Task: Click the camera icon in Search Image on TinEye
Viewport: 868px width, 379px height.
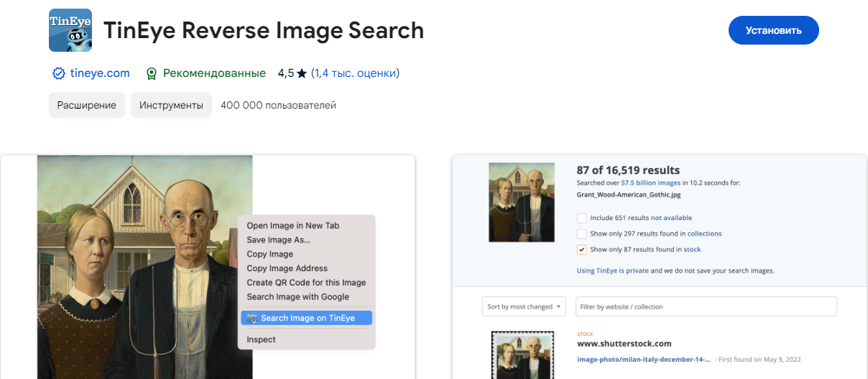Action: pyautogui.click(x=252, y=318)
